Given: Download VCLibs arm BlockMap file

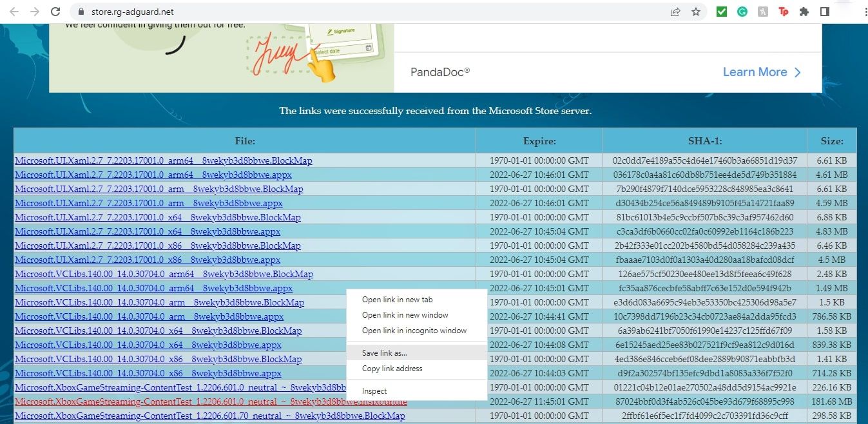Looking at the screenshot, I should 160,302.
